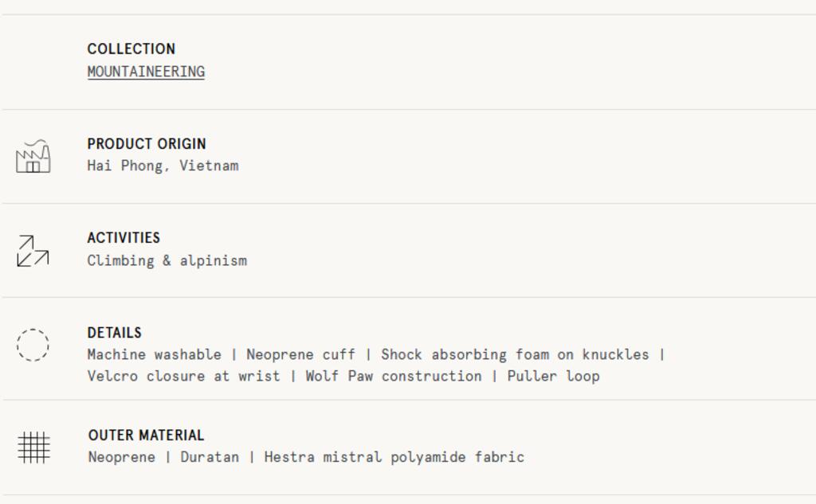Click Shock absorbing foam on knuckles text
The width and height of the screenshot is (816, 504).
pyautogui.click(x=515, y=355)
